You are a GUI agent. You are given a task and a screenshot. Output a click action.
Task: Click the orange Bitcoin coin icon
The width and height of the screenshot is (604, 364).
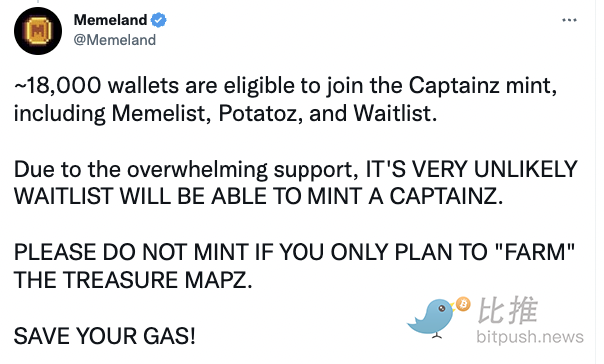[463, 304]
